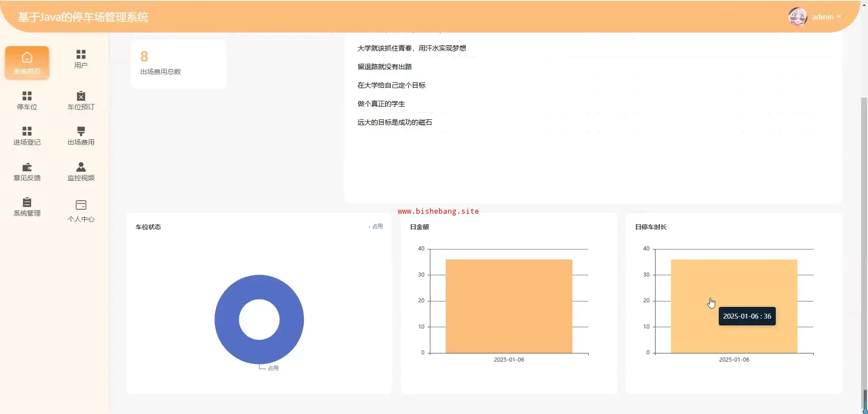Go to 进场登记 menu label
Screen dimensions: 868x414
[x=27, y=142]
